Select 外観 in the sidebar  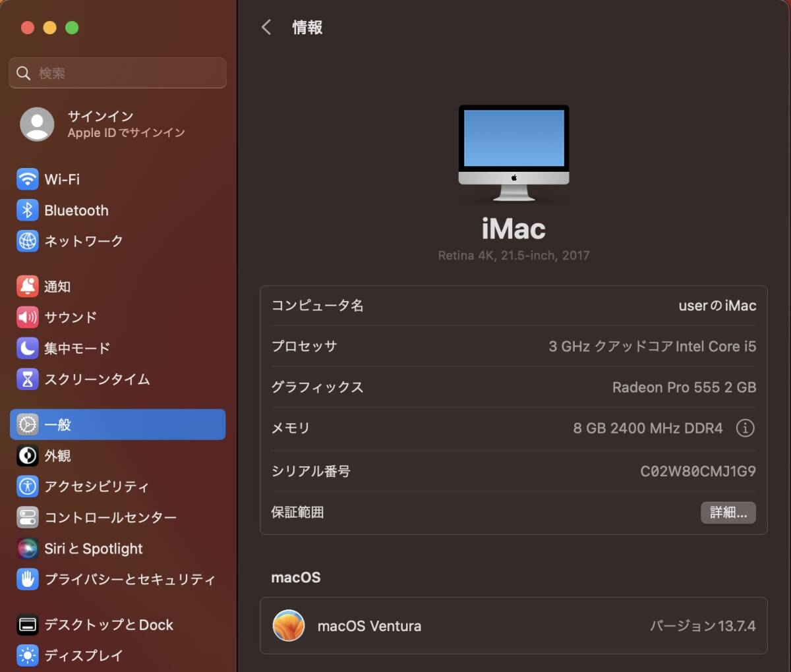(x=118, y=455)
